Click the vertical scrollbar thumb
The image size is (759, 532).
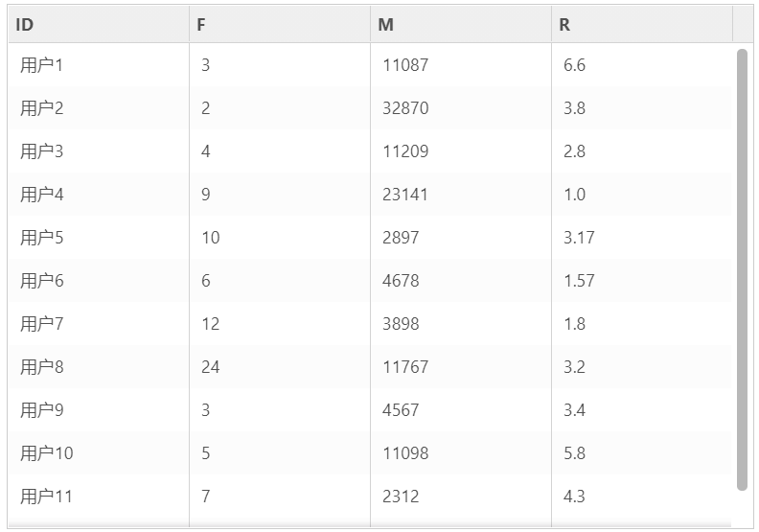click(x=742, y=269)
